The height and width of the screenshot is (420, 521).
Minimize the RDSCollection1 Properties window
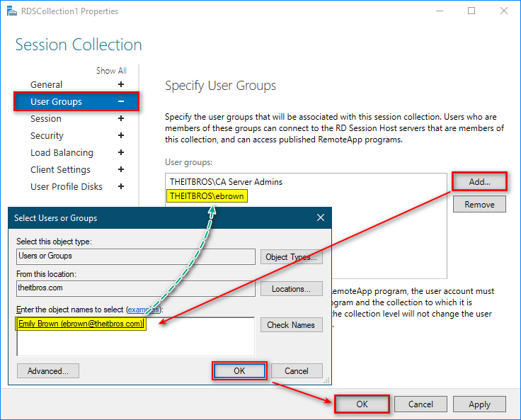coord(440,11)
